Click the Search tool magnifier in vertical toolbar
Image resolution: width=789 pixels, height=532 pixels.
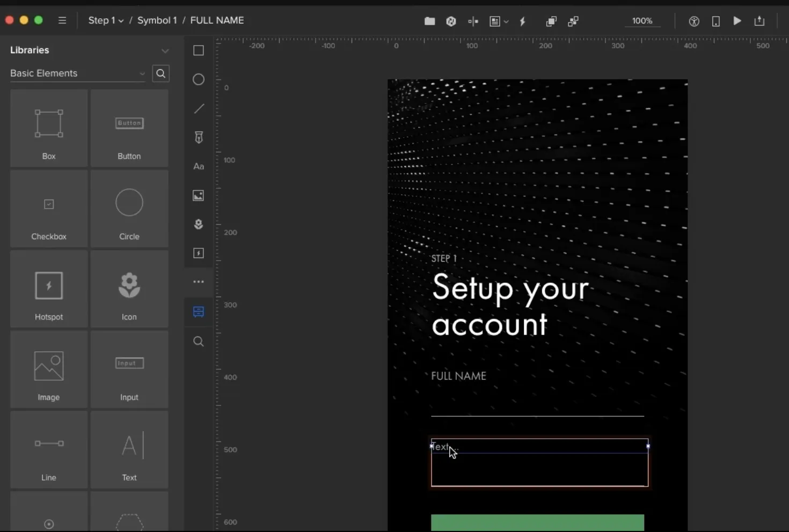point(199,341)
